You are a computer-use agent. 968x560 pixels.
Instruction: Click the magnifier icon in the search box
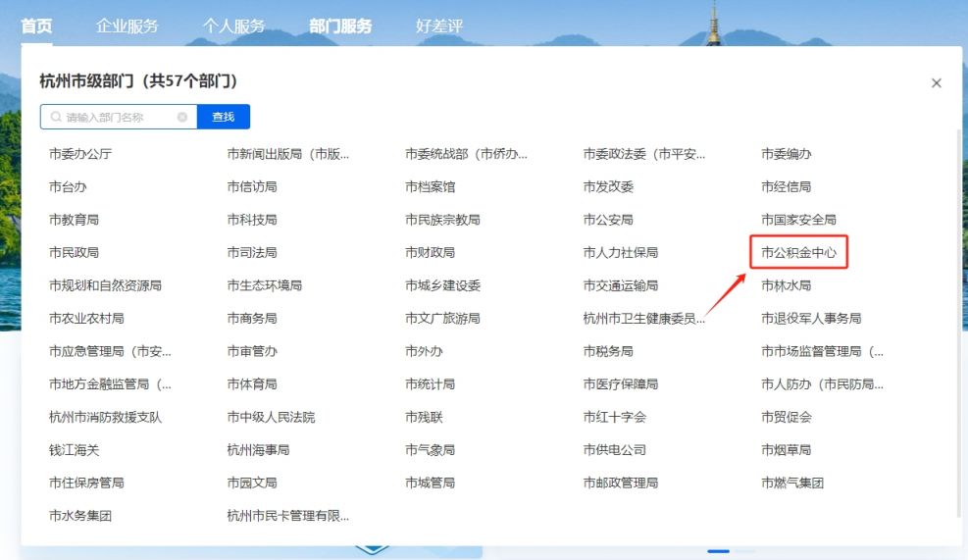pos(56,117)
